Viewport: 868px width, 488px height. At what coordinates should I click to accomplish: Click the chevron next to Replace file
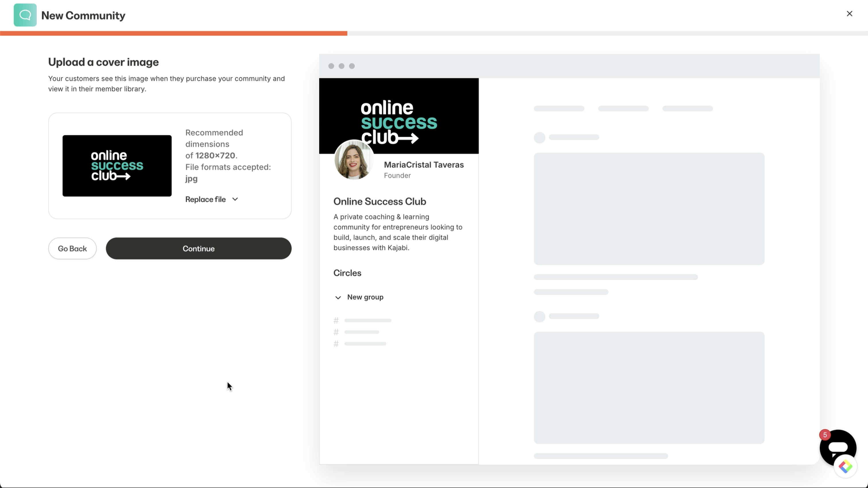click(235, 200)
